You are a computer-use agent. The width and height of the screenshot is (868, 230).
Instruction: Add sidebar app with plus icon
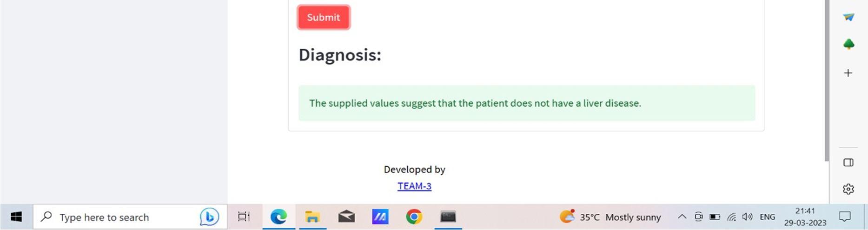848,73
